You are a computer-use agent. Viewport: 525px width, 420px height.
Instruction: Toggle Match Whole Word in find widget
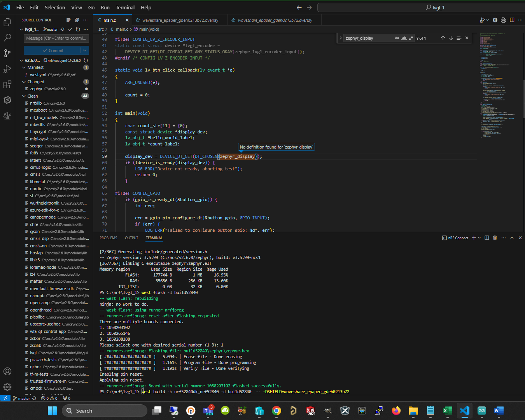(x=404, y=38)
